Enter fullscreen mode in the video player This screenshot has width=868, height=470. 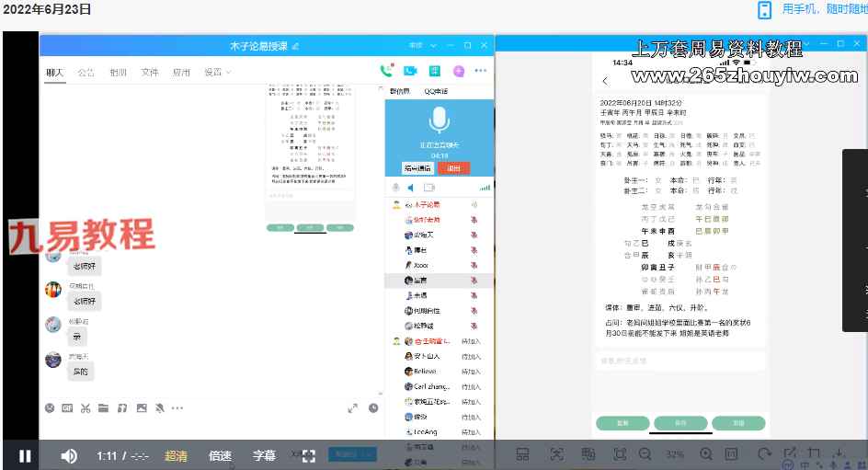309,455
